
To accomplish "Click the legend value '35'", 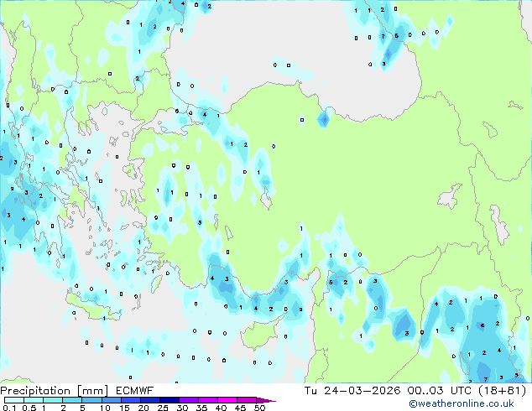I will [x=201, y=408].
